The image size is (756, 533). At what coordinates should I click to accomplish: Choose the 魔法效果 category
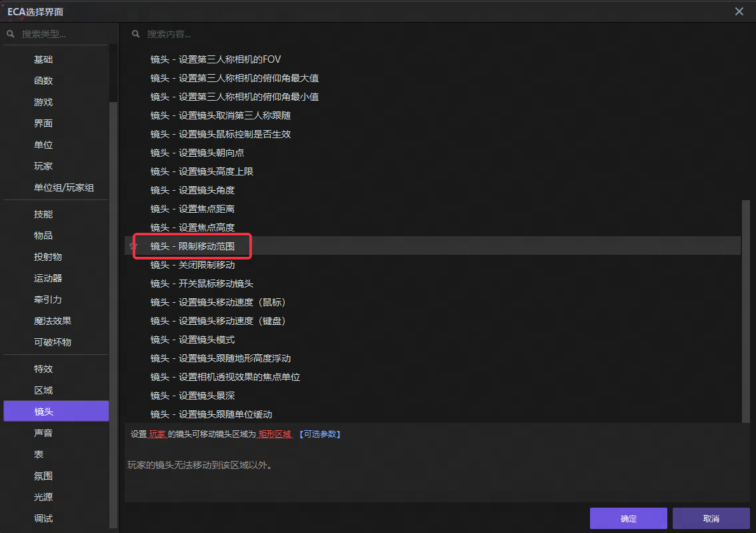click(x=53, y=321)
